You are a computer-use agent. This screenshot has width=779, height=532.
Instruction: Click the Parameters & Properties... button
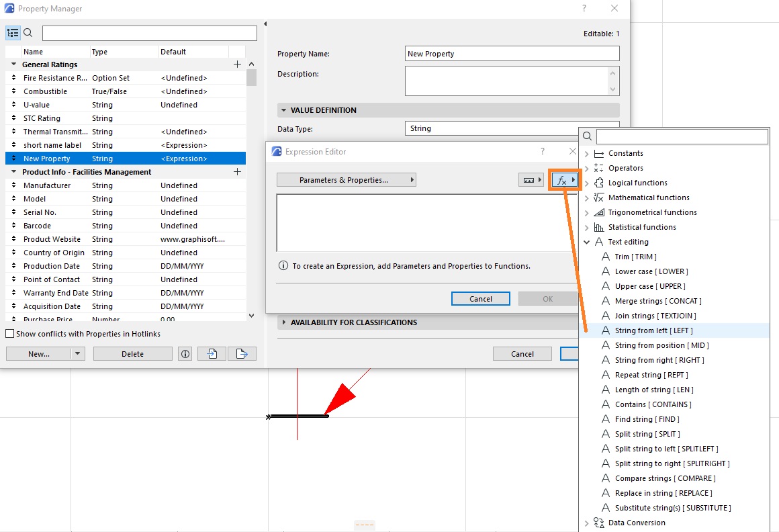346,179
